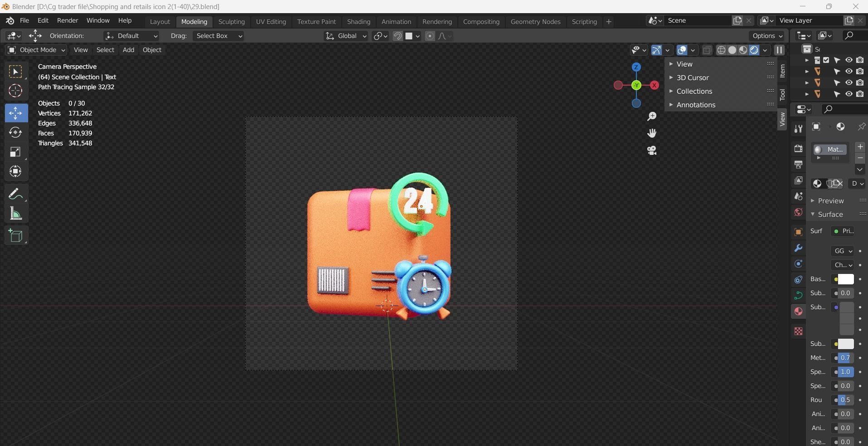Switch to solid viewport shading
Viewport: 868px width, 446px height.
[x=732, y=50]
